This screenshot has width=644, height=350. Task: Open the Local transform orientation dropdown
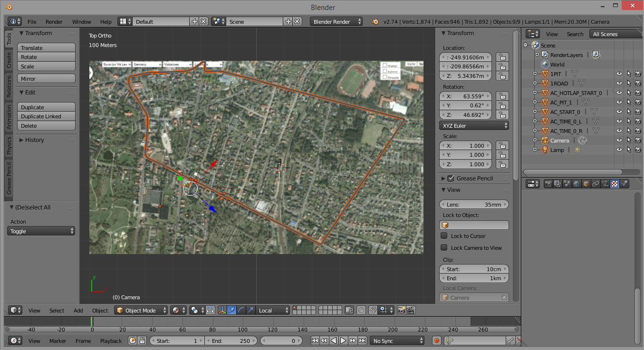tap(272, 310)
